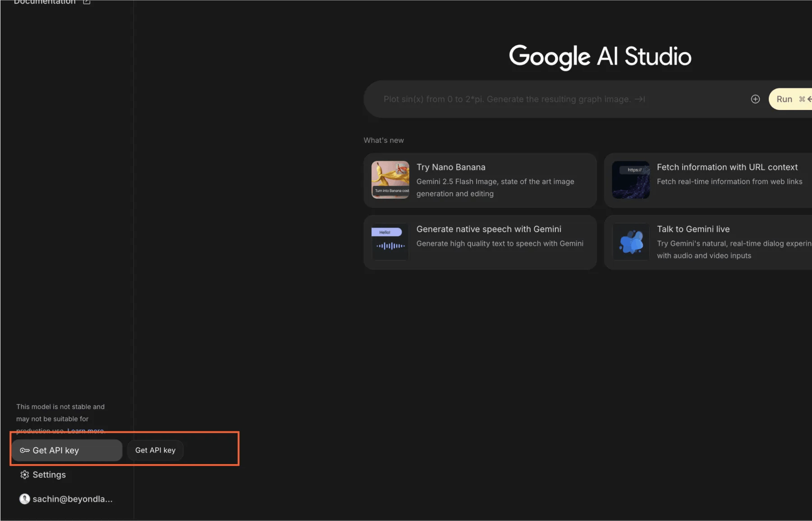812x521 pixels.
Task: Click the Documentation external link icon
Action: click(87, 2)
